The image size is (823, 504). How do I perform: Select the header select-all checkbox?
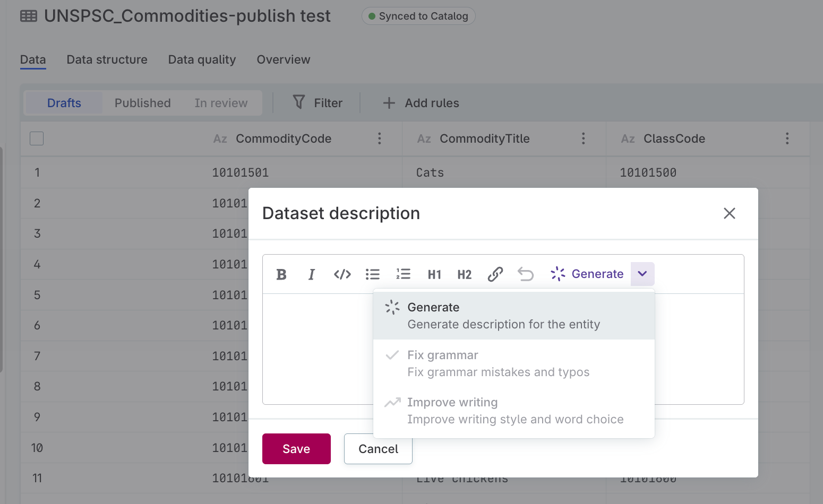coord(37,138)
